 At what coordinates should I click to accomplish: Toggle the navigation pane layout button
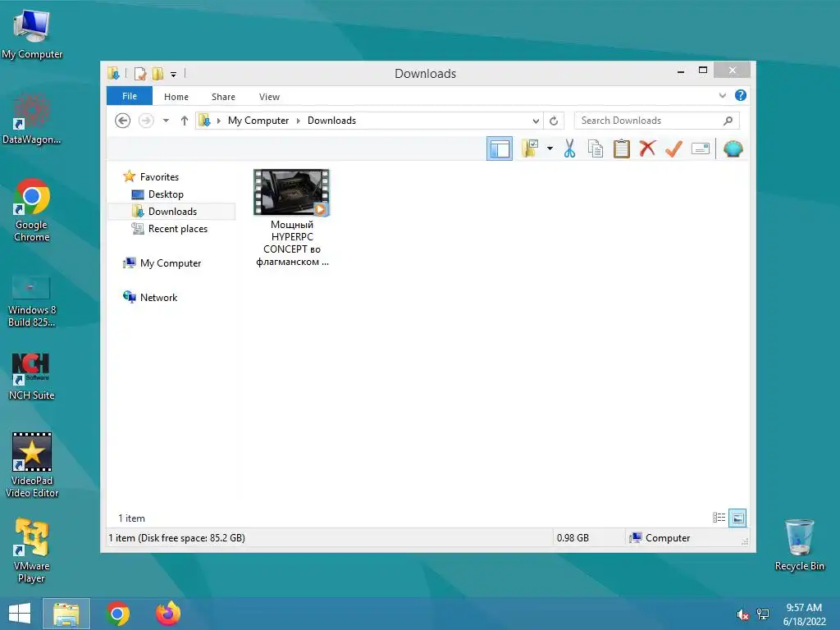pos(500,149)
